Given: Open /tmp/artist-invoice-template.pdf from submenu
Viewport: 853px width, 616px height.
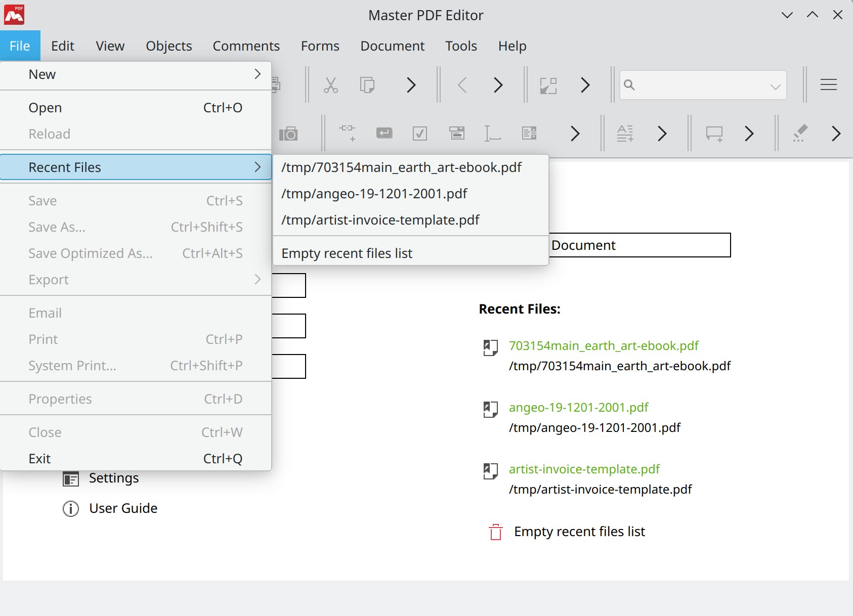Looking at the screenshot, I should (x=411, y=220).
